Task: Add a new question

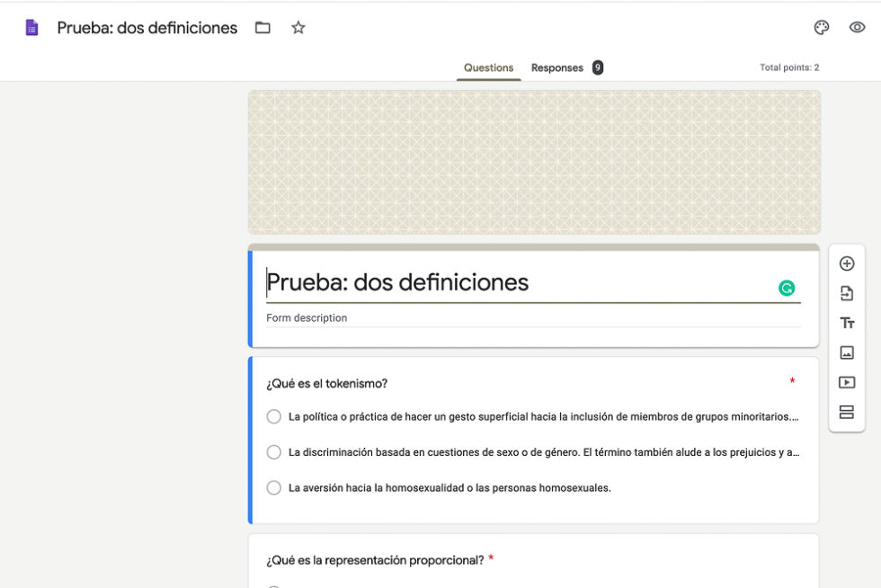Action: point(846,263)
